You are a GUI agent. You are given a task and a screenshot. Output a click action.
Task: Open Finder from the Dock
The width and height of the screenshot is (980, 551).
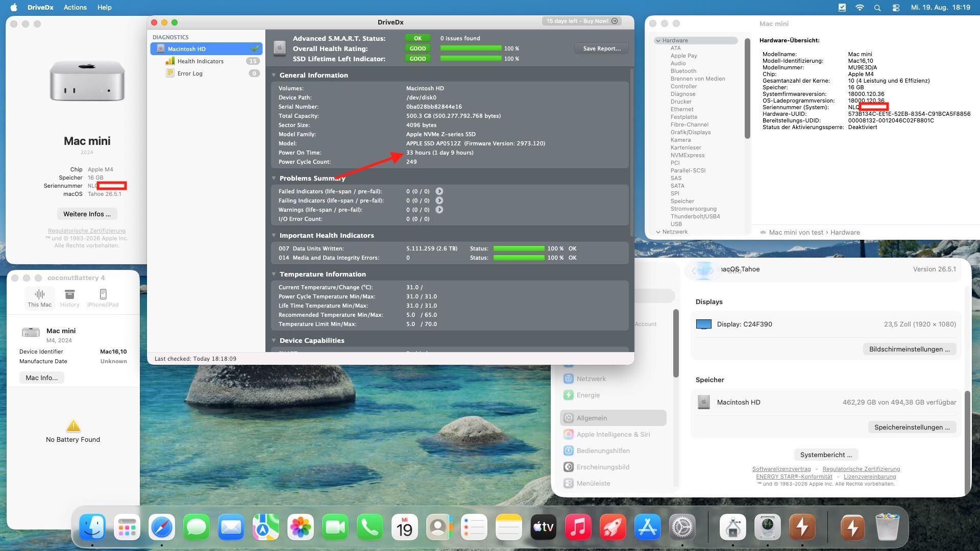coord(92,527)
